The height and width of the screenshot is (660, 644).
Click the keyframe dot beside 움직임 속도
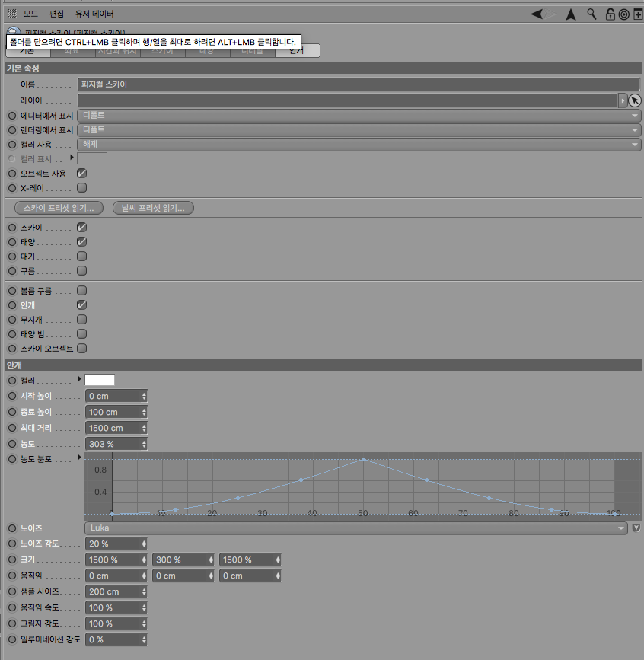coord(12,607)
